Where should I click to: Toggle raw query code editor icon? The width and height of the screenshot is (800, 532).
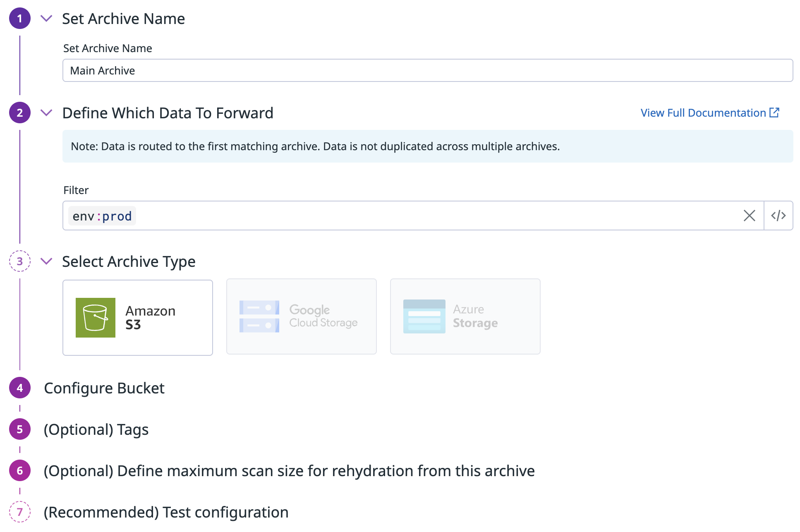778,216
